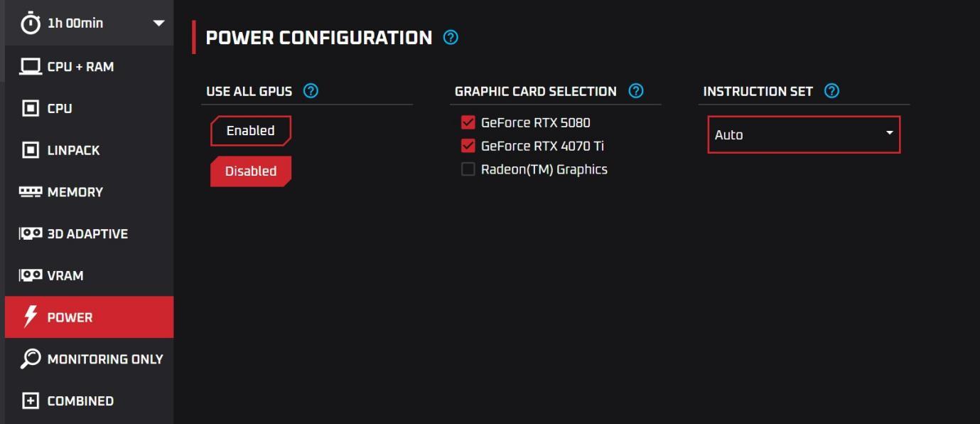Select the VRAM test entry
Image resolution: width=980 pixels, height=424 pixels.
click(x=65, y=275)
